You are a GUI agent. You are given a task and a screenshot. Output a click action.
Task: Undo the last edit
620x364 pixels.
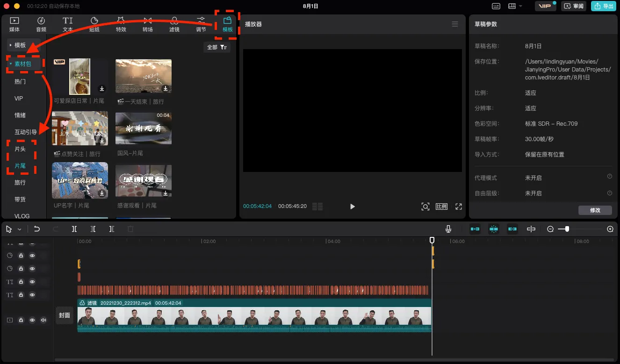pos(37,229)
